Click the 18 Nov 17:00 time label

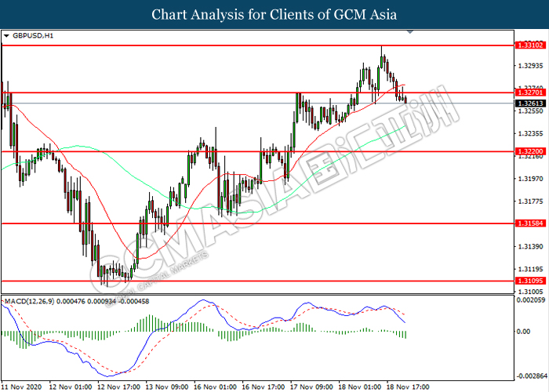[409, 387]
